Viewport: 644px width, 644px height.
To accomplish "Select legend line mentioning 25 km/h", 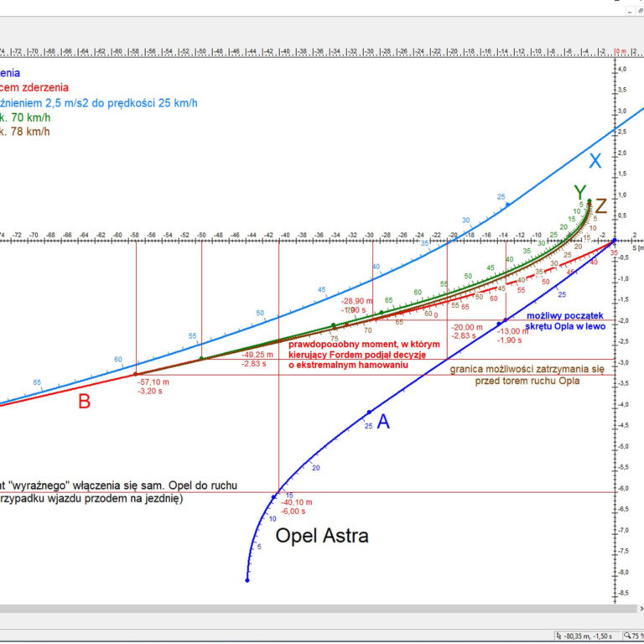I will [99, 103].
